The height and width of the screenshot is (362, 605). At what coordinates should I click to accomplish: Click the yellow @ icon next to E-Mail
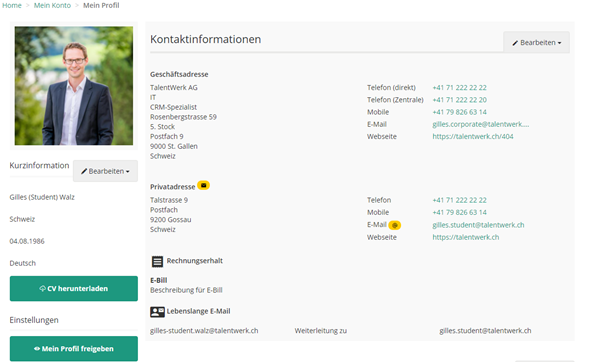click(394, 225)
